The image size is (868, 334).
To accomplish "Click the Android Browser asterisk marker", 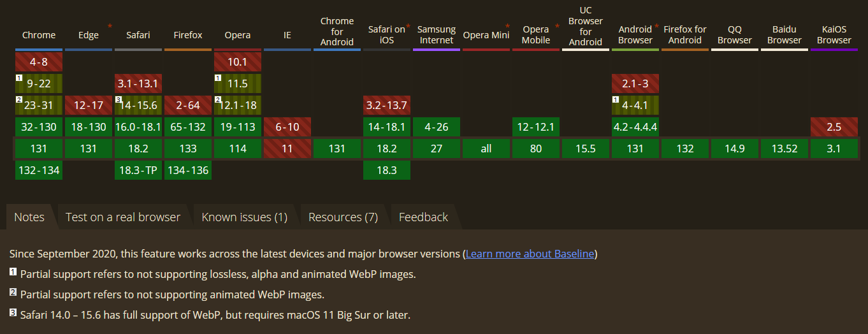I will 656,26.
